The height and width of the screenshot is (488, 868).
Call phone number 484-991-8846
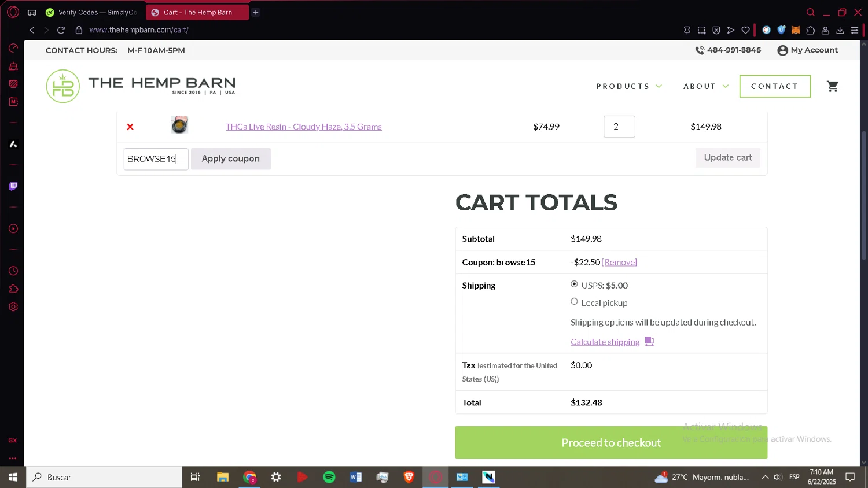tap(728, 50)
